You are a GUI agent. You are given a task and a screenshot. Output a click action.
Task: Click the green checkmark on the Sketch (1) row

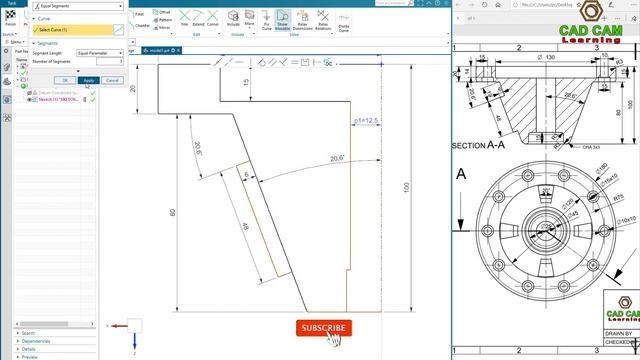(93, 100)
